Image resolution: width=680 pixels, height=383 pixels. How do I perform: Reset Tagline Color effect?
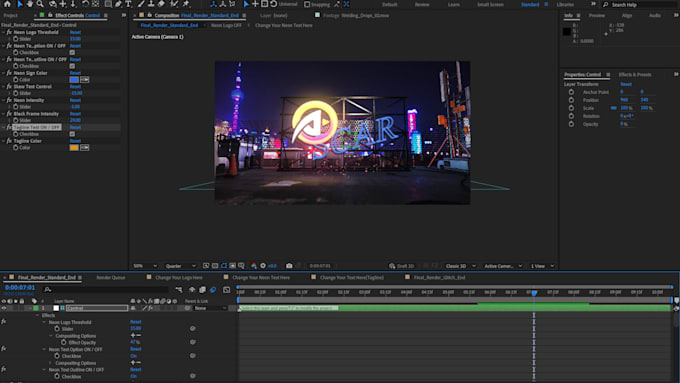75,141
